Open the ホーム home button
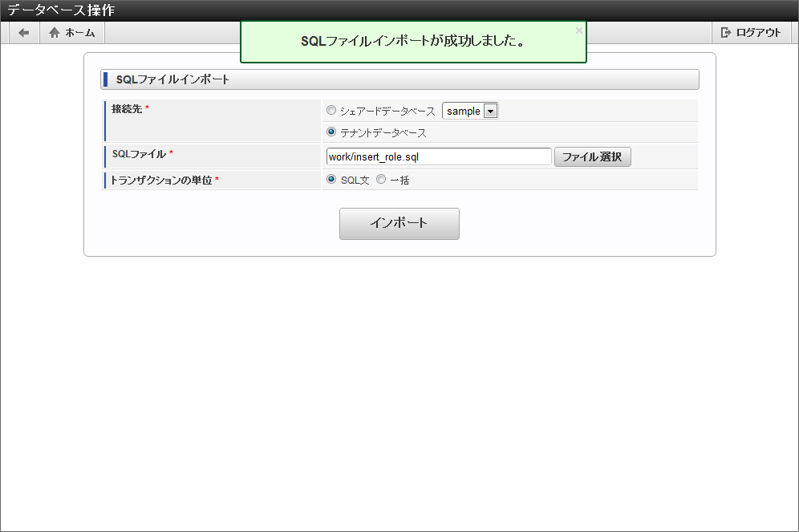 coord(72,33)
